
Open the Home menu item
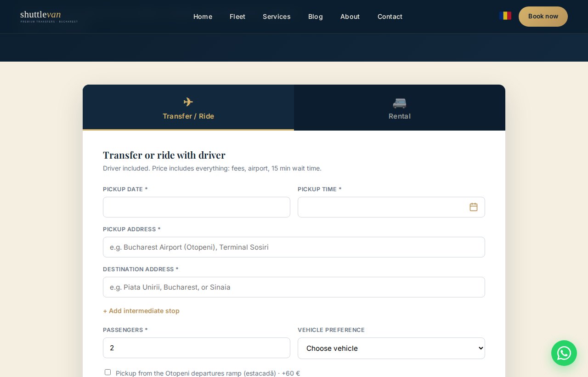click(203, 17)
